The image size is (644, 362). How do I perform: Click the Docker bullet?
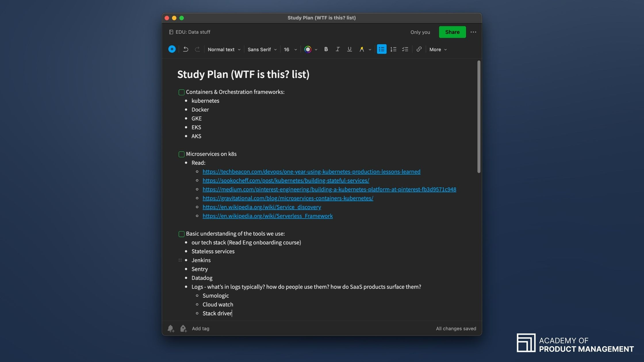tap(200, 110)
